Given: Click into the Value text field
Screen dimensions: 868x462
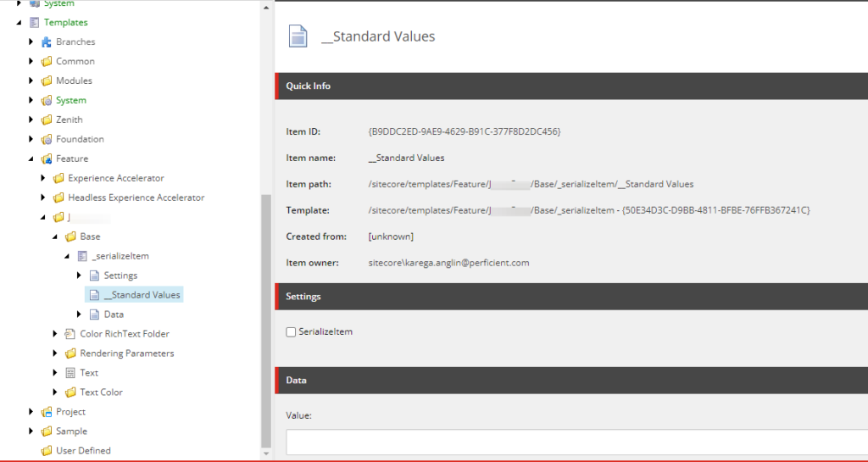Looking at the screenshot, I should tap(576, 443).
